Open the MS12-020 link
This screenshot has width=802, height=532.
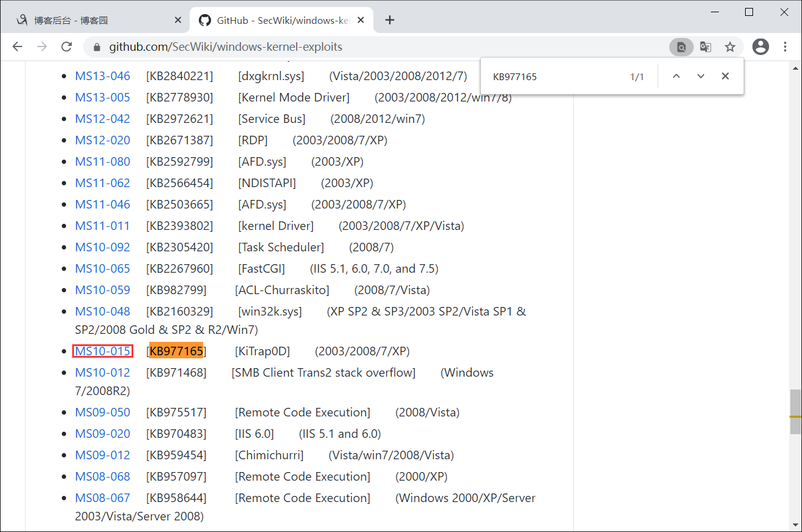click(x=103, y=140)
